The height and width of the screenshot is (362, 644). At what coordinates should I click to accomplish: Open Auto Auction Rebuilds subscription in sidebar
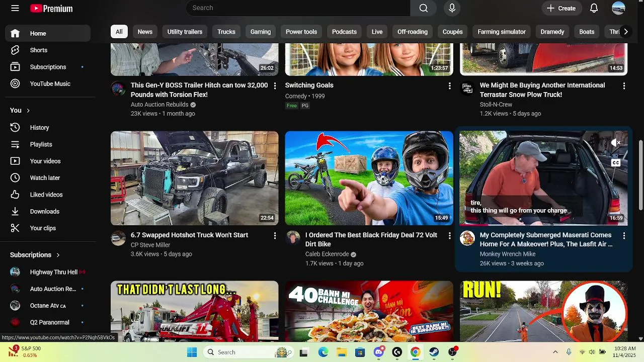tap(48, 289)
